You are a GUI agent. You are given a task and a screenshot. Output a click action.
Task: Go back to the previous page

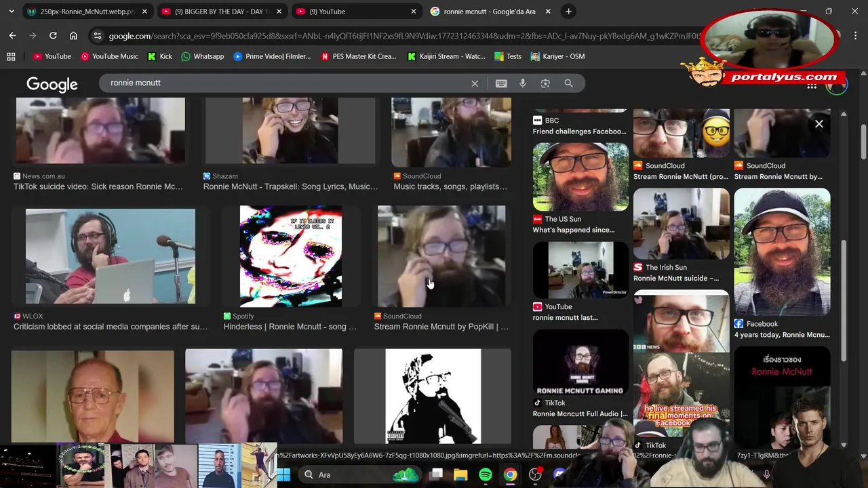coord(12,36)
